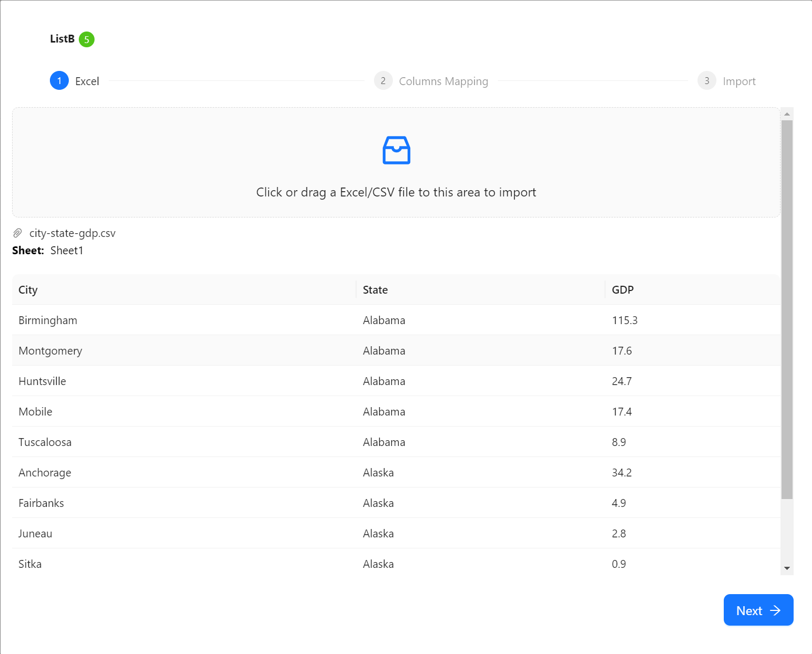Click the 4.9 GDP value
The image size is (812, 654).
619,503
